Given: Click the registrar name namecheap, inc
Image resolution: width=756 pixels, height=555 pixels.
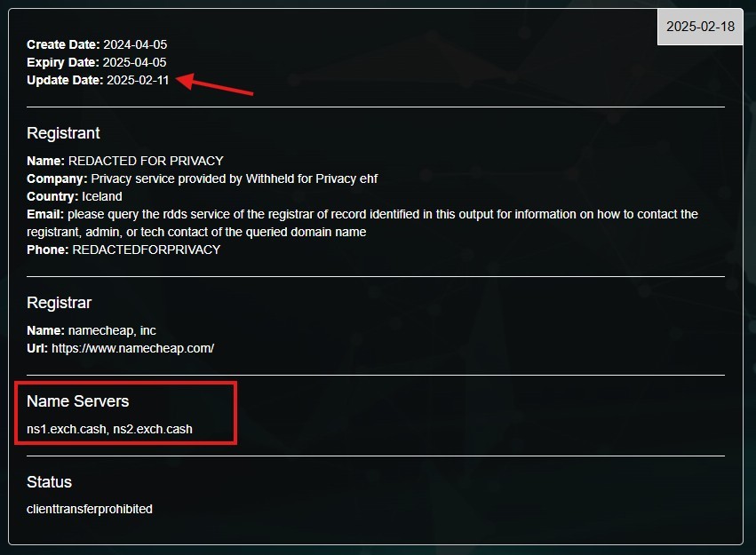Looking at the screenshot, I should [x=112, y=330].
